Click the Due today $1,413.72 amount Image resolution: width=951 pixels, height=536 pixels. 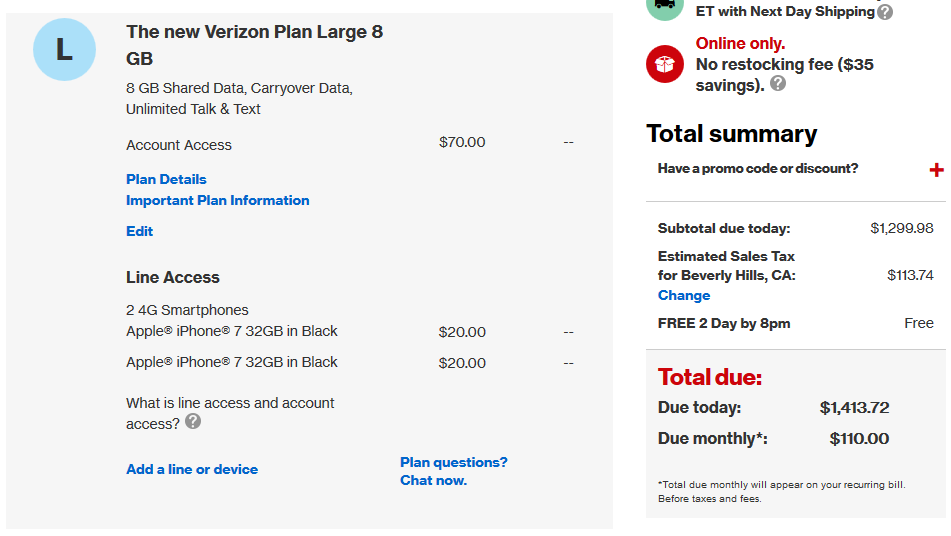coord(855,407)
